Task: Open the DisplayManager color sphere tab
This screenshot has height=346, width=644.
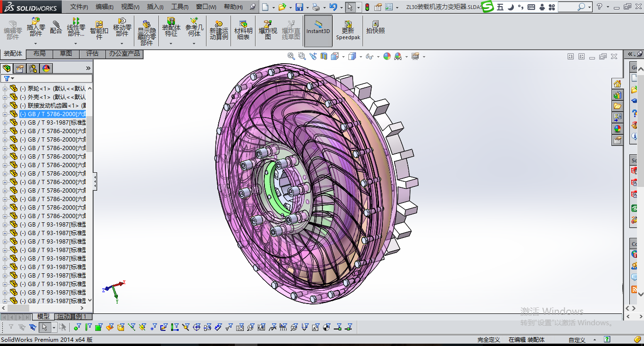Action: coord(46,68)
